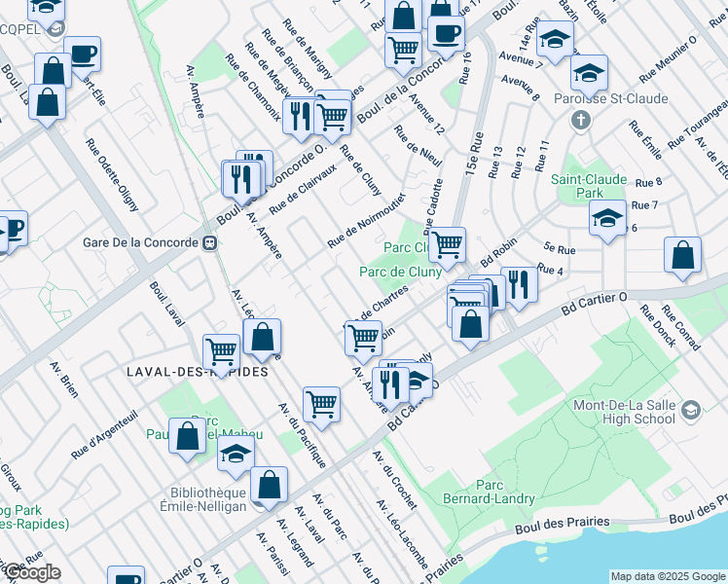The image size is (728, 584).
Task: Select the front restaurant marker on Boul. de la Concorde O. at Av. Ampère
Action: 241,181
